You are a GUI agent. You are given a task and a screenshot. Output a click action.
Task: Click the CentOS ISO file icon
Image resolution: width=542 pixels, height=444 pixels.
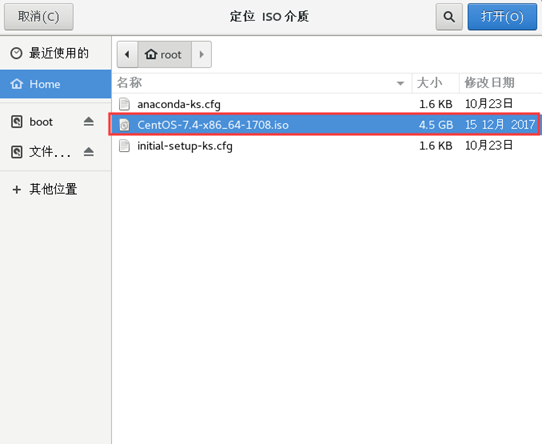[x=124, y=125]
